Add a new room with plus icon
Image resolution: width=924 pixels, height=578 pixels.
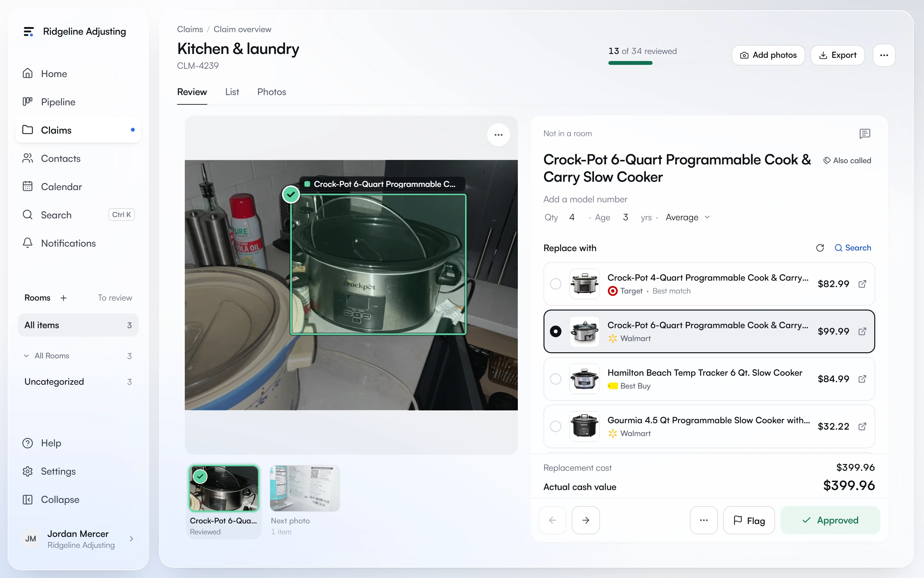coord(64,298)
